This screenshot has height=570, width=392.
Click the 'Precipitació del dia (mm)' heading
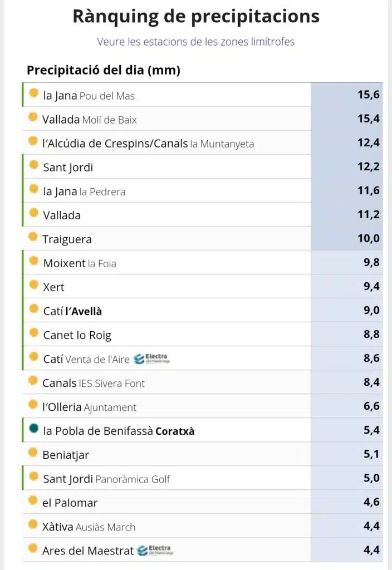(104, 70)
